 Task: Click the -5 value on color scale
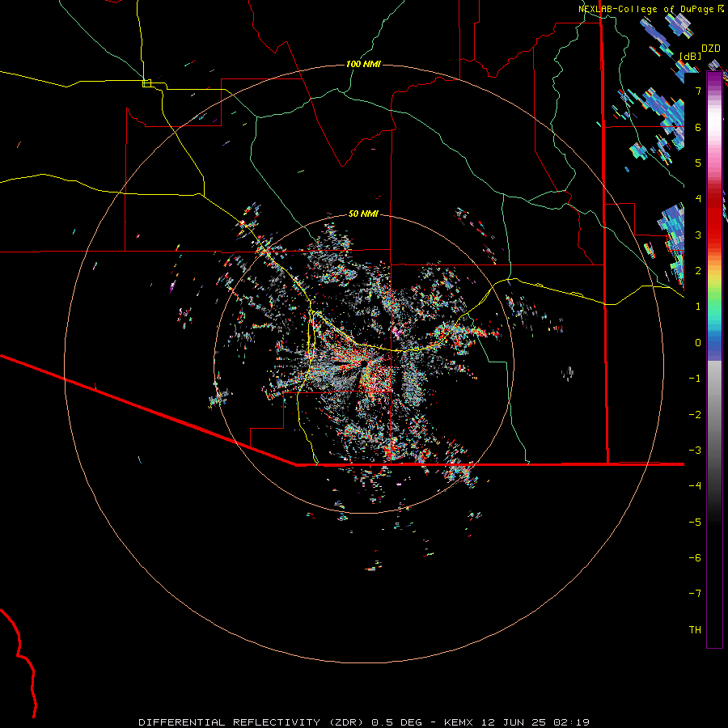pyautogui.click(x=695, y=522)
